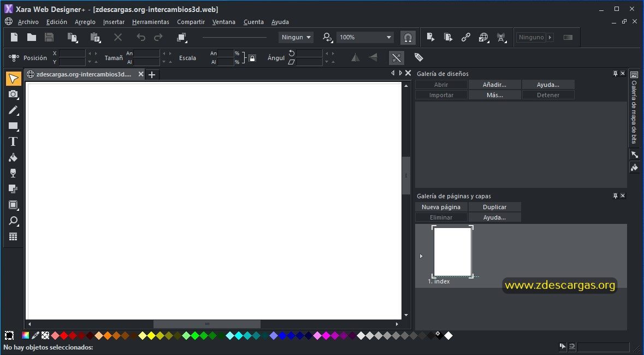The height and width of the screenshot is (355, 644).
Task: Open the Archivo menu
Action: click(x=28, y=22)
